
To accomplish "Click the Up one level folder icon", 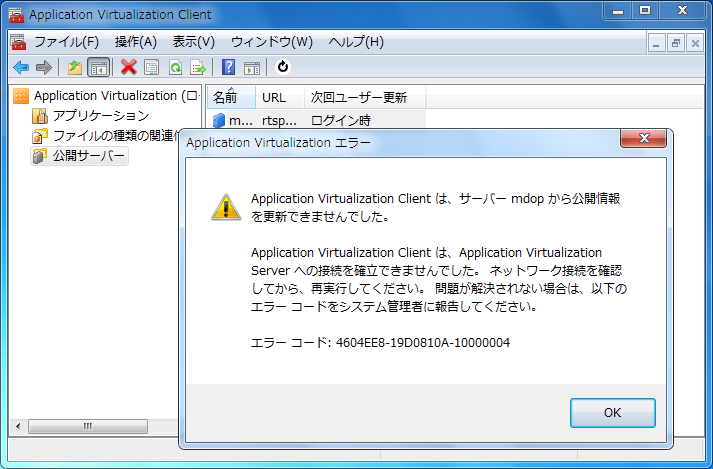I will pos(75,68).
